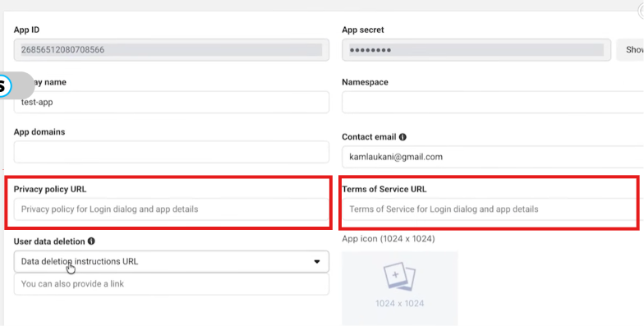Click the App secret field

tap(476, 50)
